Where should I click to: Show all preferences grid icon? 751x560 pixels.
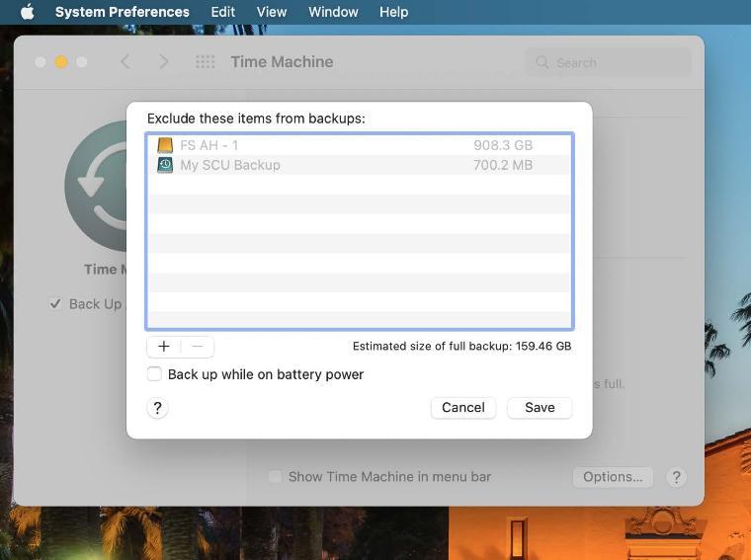[x=205, y=62]
